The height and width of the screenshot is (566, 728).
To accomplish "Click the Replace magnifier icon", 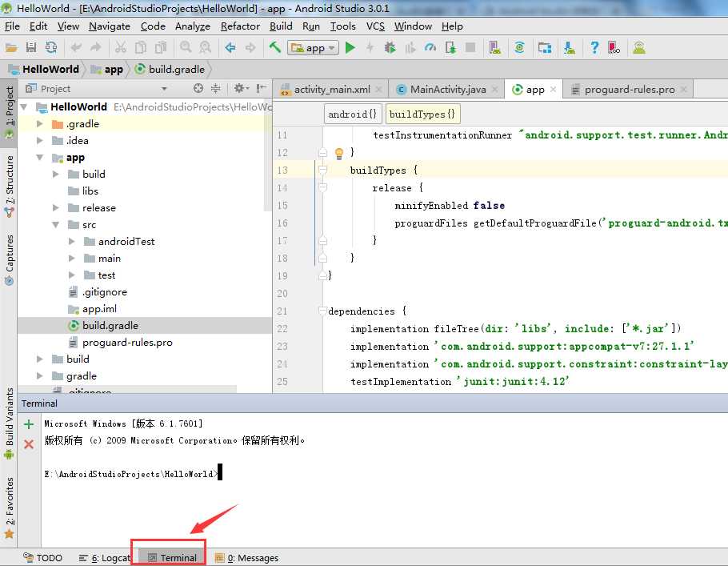I will (x=206, y=47).
